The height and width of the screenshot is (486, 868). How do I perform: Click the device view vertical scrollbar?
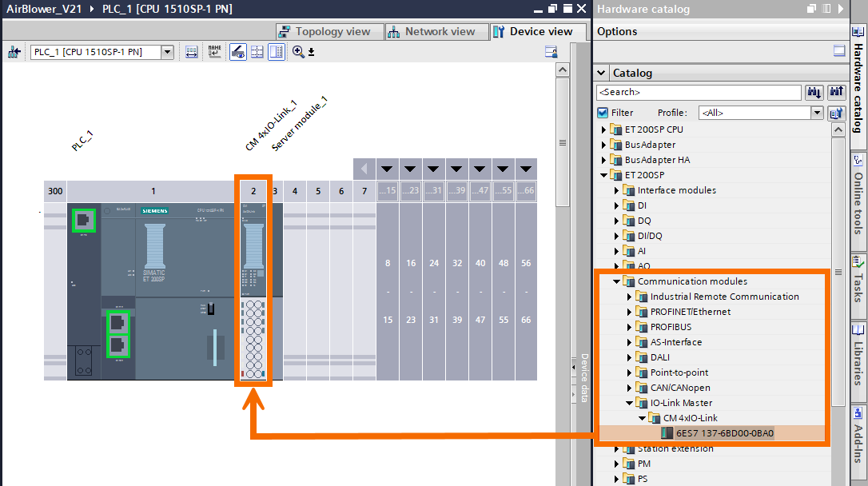pyautogui.click(x=563, y=142)
